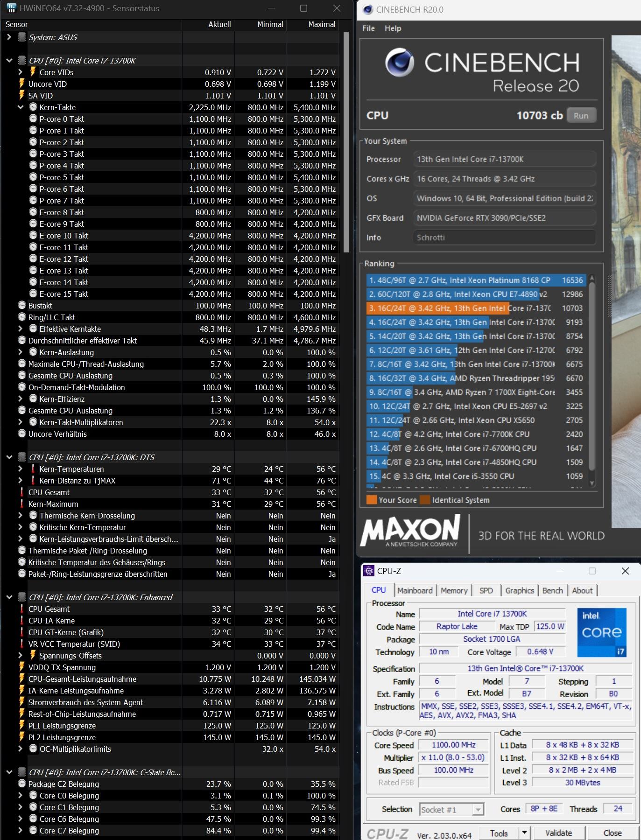Image resolution: width=641 pixels, height=840 pixels.
Task: Collapse the CPU [#0]: Intel Core i7-13700K group
Action: pos(9,61)
